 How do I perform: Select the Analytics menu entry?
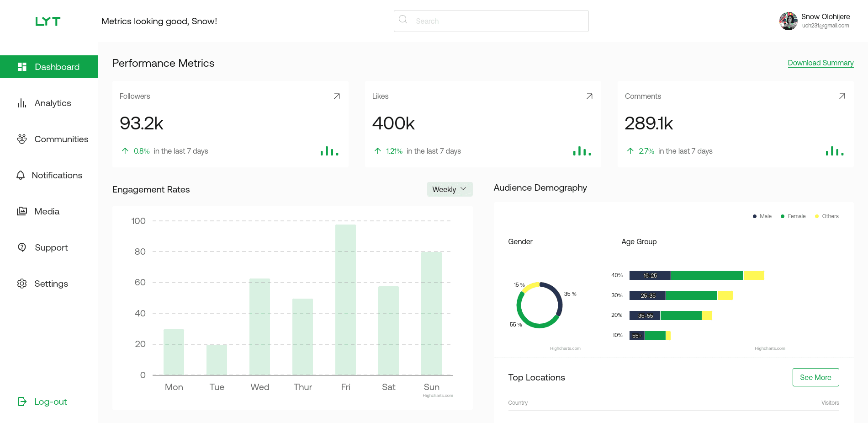(x=53, y=103)
